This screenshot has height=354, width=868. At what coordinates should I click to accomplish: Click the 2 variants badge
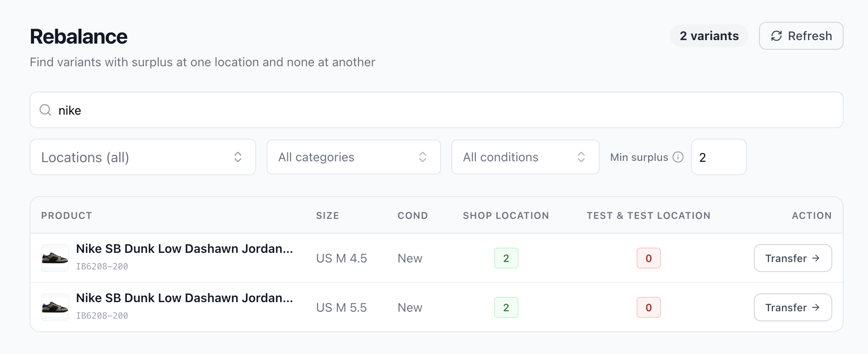pyautogui.click(x=709, y=36)
